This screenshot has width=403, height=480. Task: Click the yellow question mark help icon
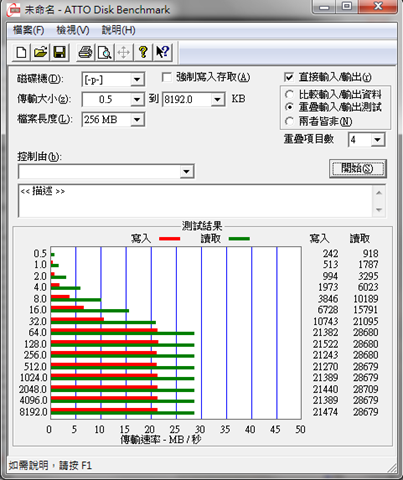(143, 52)
